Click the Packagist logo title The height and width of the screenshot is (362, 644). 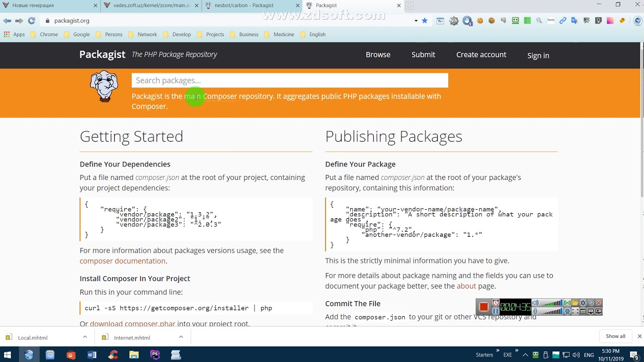coord(102,54)
